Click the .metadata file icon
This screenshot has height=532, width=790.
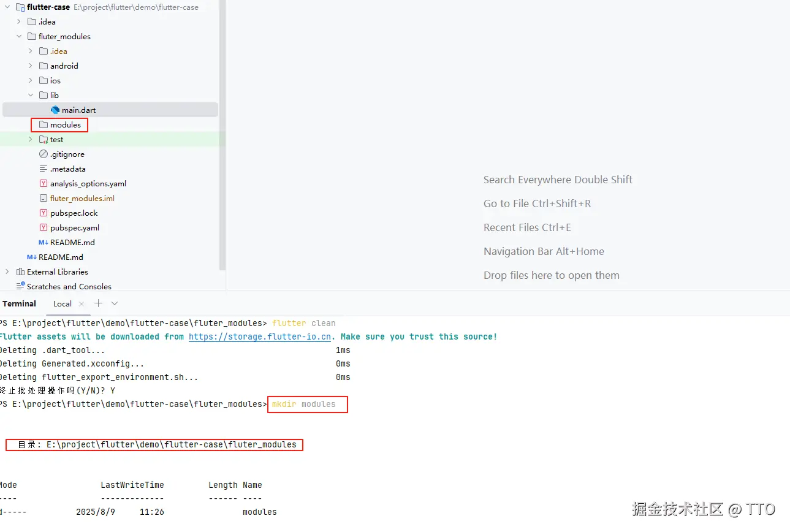(44, 169)
